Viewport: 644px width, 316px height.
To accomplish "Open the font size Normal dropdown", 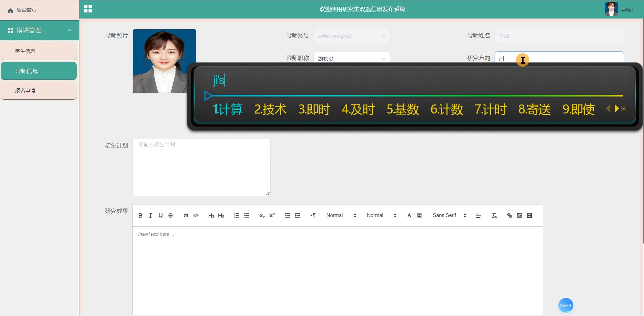I will tap(341, 215).
